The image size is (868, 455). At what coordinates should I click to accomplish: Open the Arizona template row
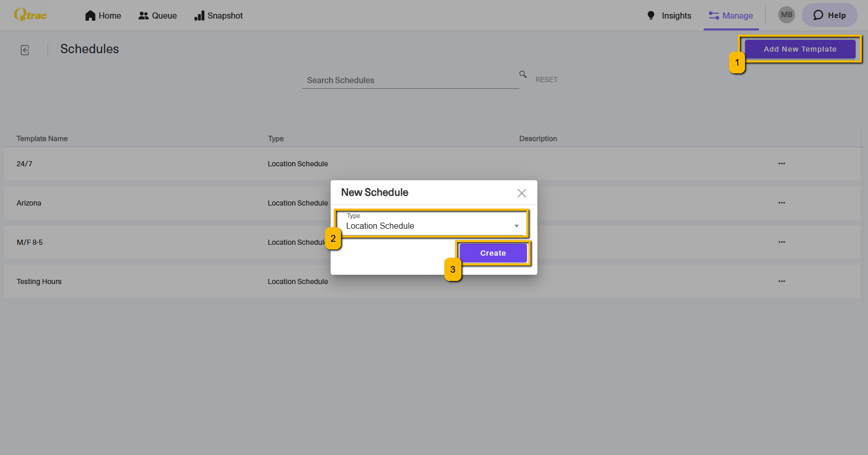pos(432,203)
